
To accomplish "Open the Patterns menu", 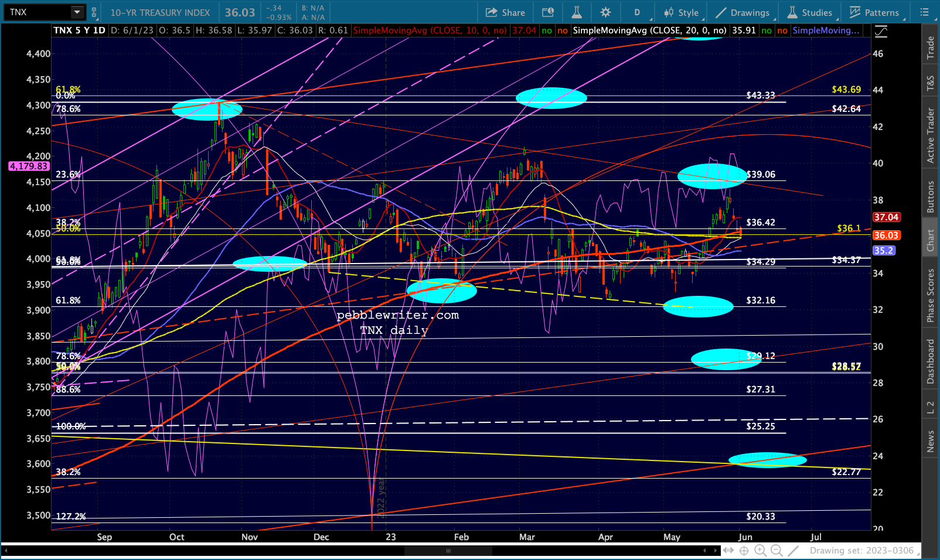I will [x=874, y=12].
